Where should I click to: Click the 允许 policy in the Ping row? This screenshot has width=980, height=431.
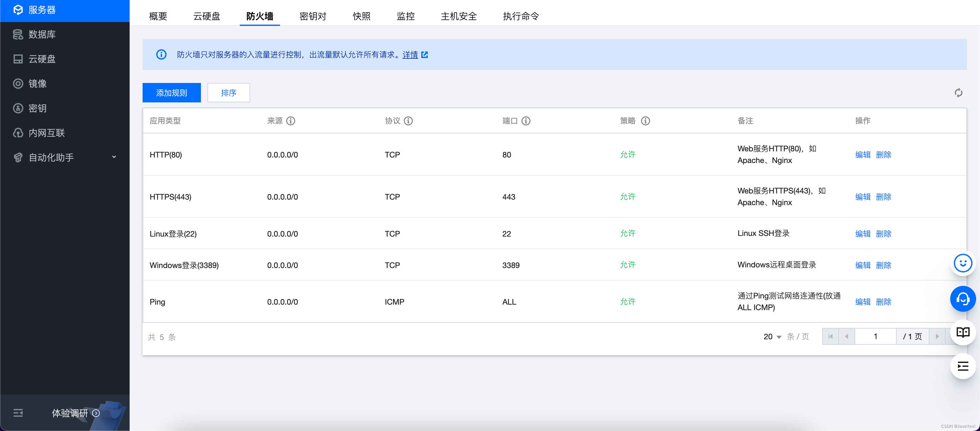coord(628,302)
